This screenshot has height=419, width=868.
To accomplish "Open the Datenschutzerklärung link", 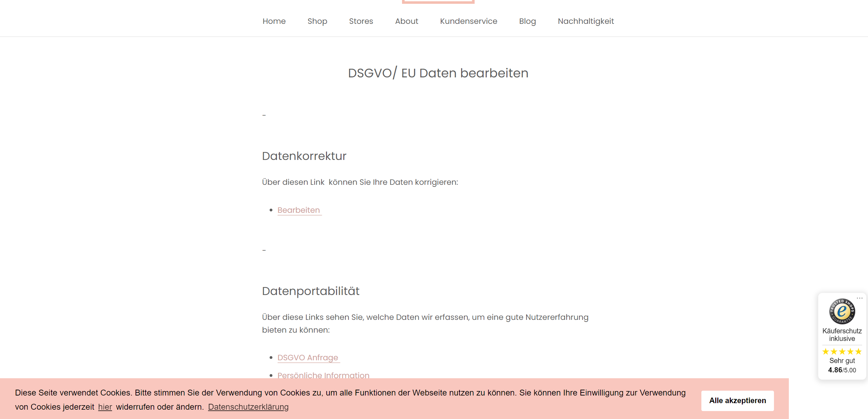I will click(248, 407).
